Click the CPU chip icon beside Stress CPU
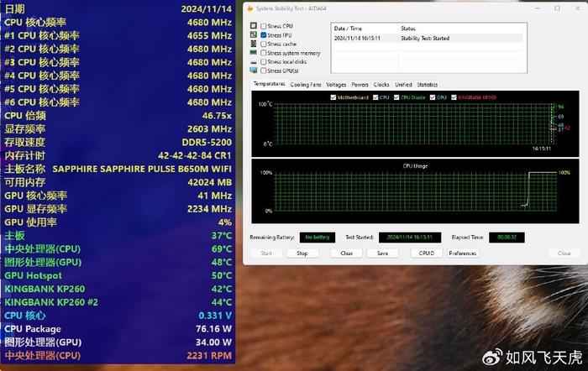This screenshot has width=588, height=371. click(254, 25)
